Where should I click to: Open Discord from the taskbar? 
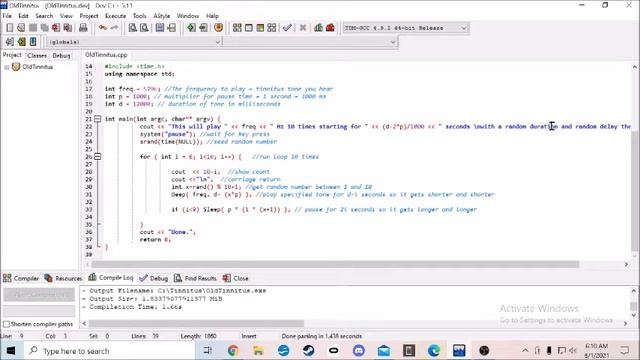[x=359, y=351]
